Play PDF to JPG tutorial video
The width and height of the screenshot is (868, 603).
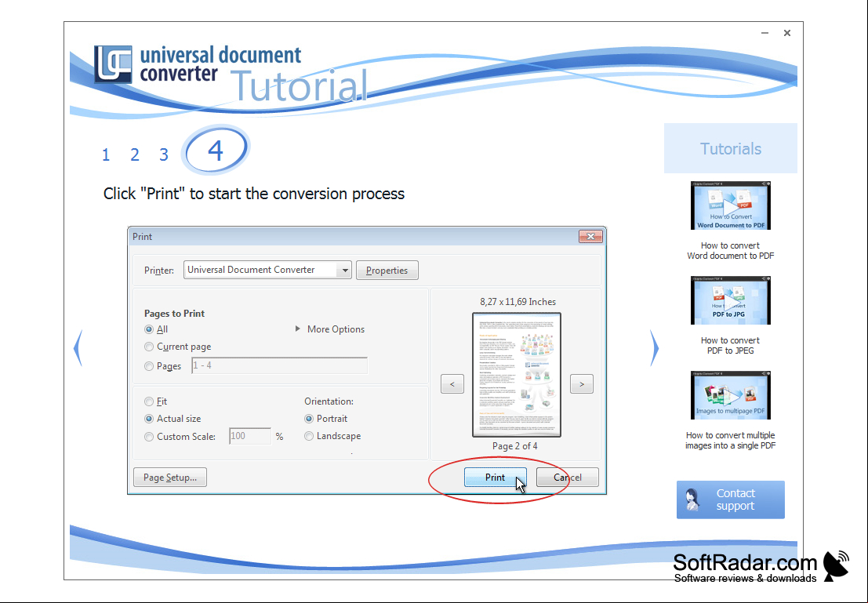pyautogui.click(x=730, y=300)
